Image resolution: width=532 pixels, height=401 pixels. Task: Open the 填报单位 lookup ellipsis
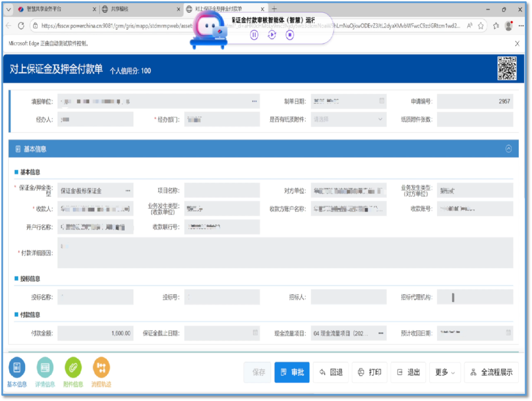tap(254, 101)
